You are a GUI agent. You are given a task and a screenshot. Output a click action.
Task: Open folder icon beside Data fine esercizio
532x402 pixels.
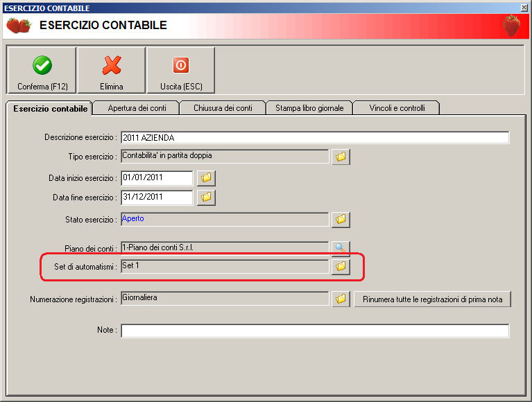206,198
